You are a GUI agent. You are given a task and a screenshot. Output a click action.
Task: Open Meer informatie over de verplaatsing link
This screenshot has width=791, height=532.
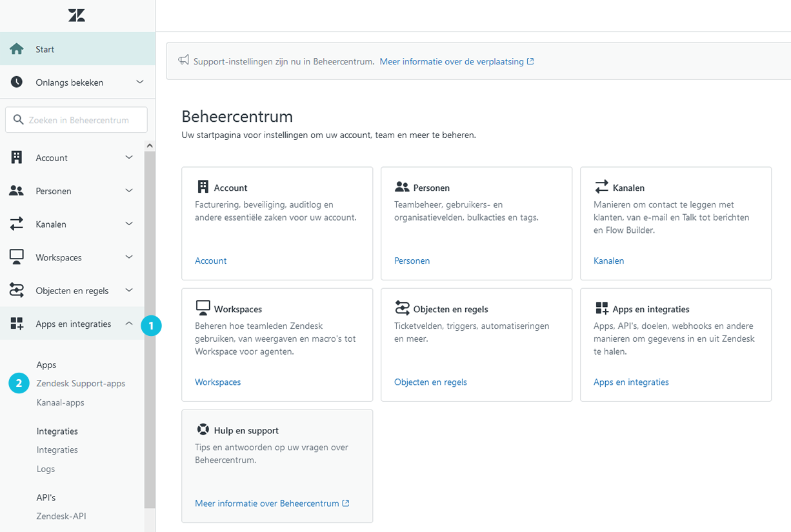tap(452, 61)
